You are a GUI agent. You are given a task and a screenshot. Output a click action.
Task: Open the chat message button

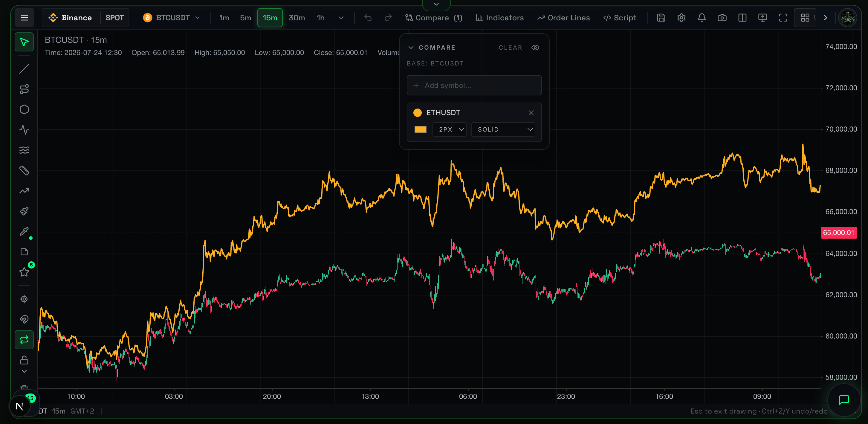844,400
